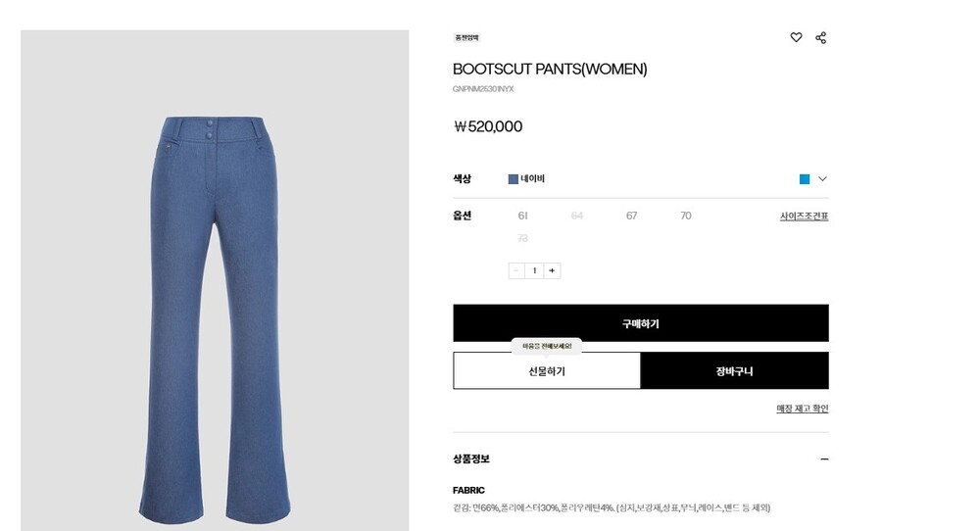Choose size option 61
The width and height of the screenshot is (980, 531).
point(522,216)
